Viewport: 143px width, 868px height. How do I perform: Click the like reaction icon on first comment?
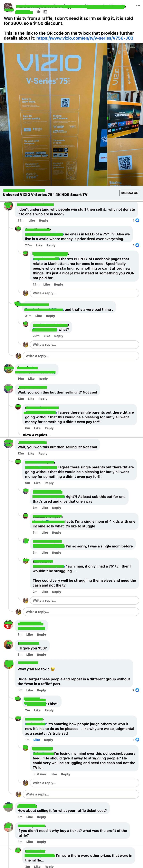[x=137, y=220]
